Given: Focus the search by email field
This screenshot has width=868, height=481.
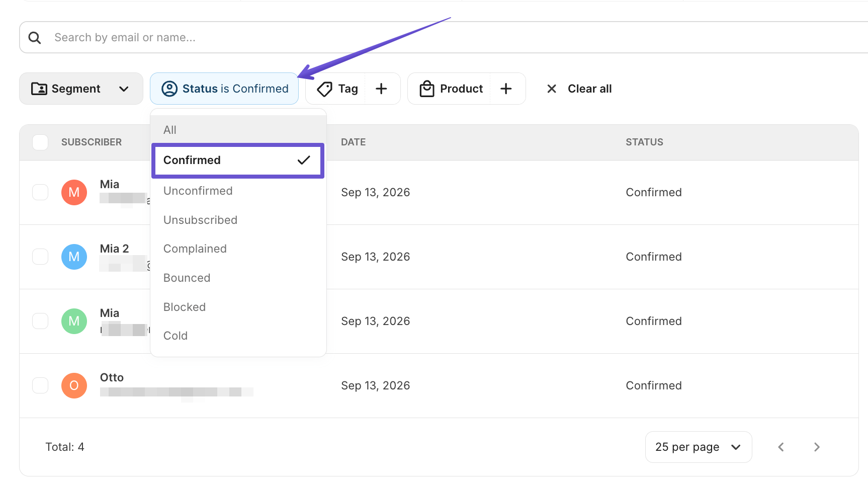Looking at the screenshot, I should tap(444, 38).
